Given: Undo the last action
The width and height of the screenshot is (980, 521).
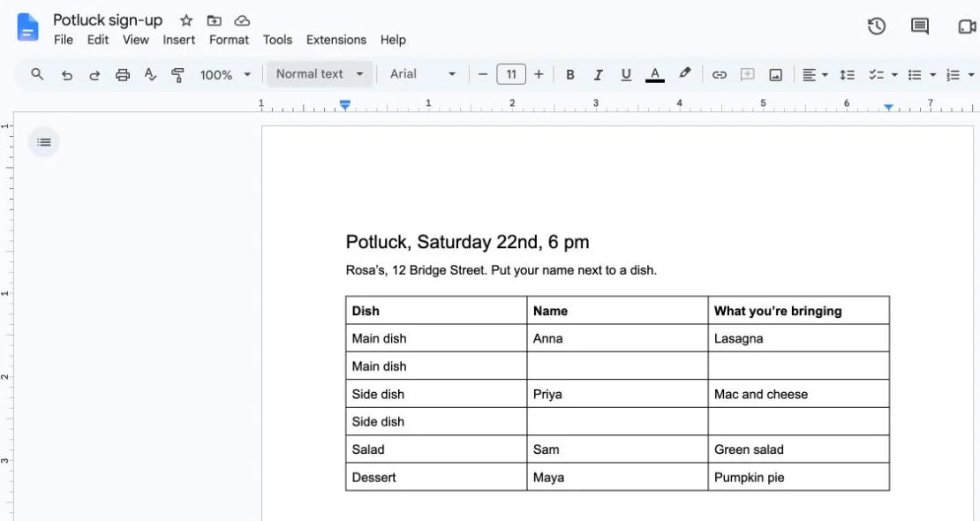Looking at the screenshot, I should tap(67, 75).
